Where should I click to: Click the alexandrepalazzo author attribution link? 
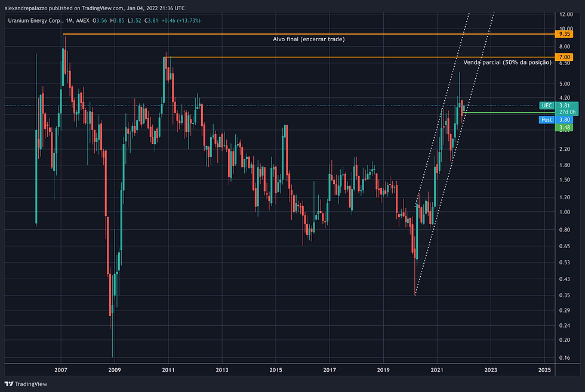(27, 8)
